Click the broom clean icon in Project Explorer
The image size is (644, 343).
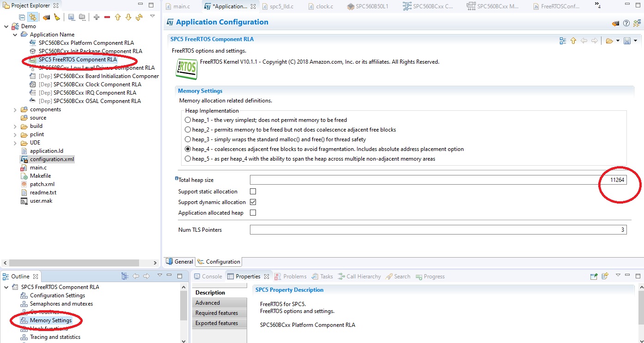click(x=57, y=17)
